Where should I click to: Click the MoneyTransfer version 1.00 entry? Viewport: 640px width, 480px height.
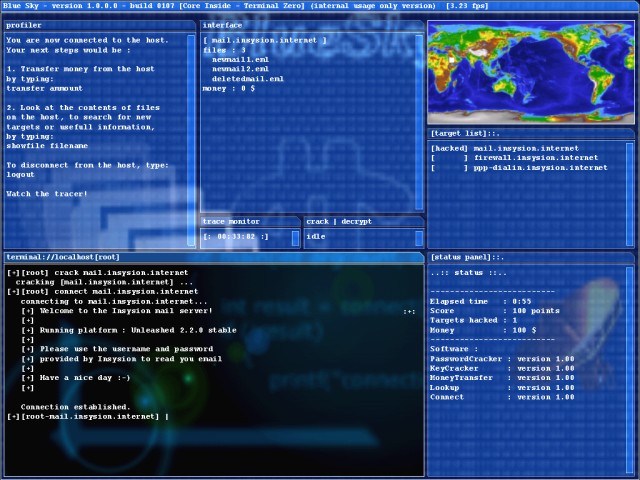502,378
